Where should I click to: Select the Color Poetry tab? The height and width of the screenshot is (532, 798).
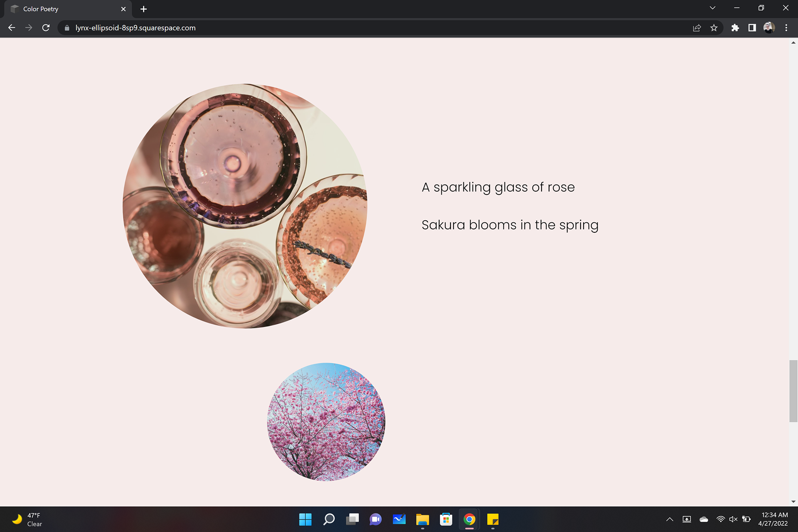(x=62, y=9)
